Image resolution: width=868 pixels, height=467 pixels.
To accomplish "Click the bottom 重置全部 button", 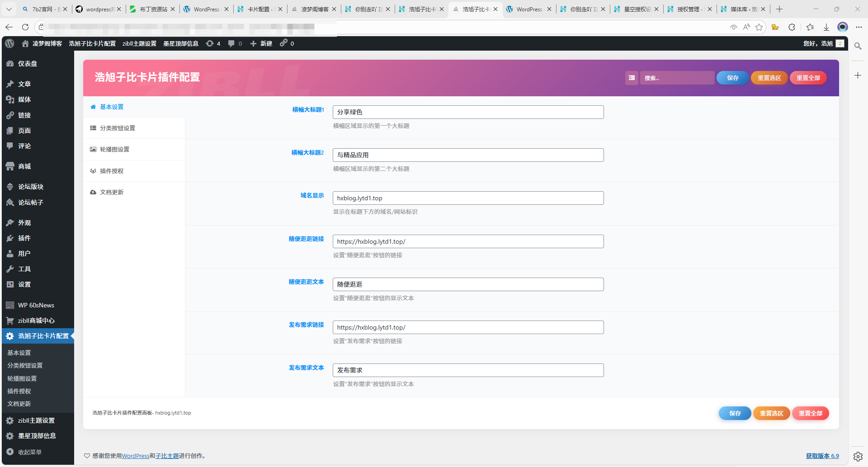I will point(810,413).
